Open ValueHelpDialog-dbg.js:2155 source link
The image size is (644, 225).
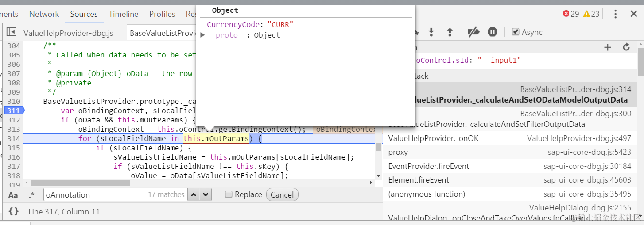pos(580,208)
